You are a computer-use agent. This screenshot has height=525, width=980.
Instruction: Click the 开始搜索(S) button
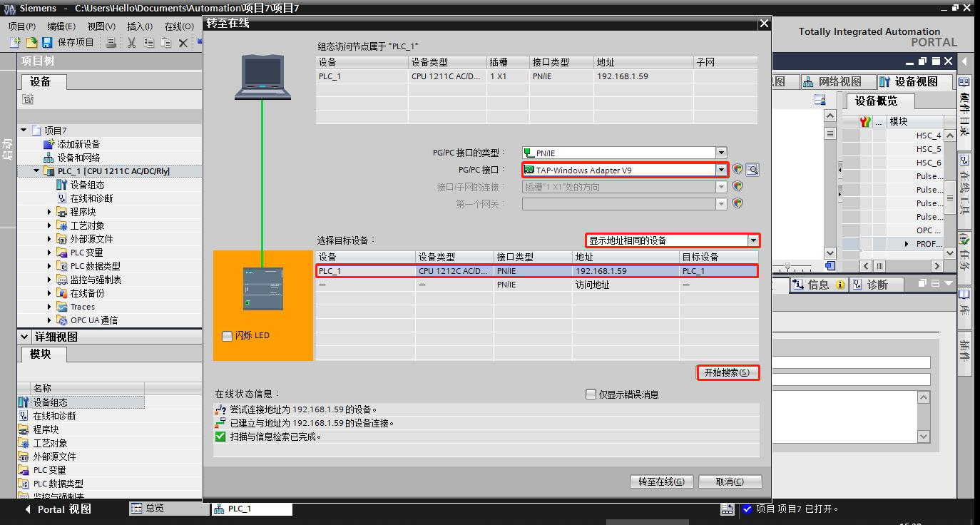pyautogui.click(x=727, y=372)
